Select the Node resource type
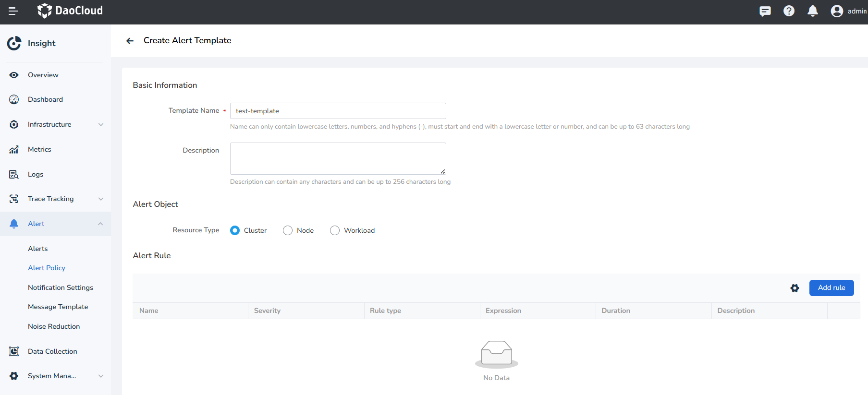Image resolution: width=868 pixels, height=395 pixels. (288, 230)
